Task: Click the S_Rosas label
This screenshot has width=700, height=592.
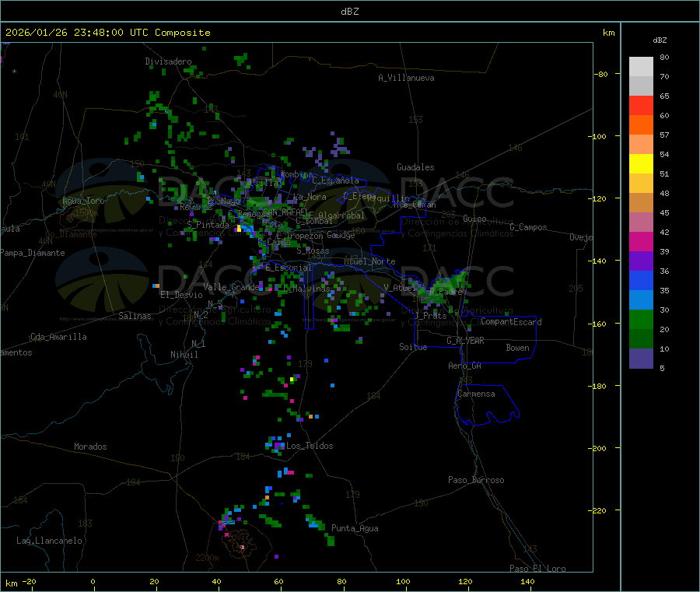Action: point(313,251)
